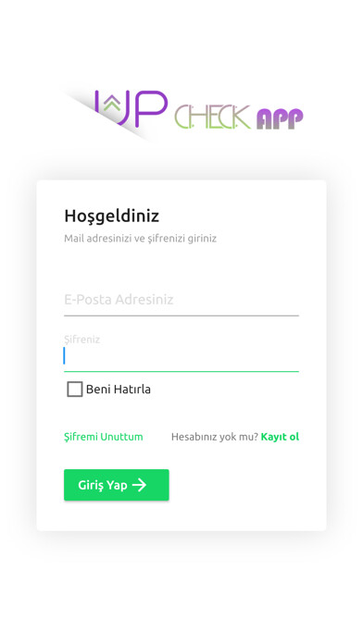The width and height of the screenshot is (363, 644).
Task: Click the arrow icon in Giriş Yap button
Action: click(139, 485)
